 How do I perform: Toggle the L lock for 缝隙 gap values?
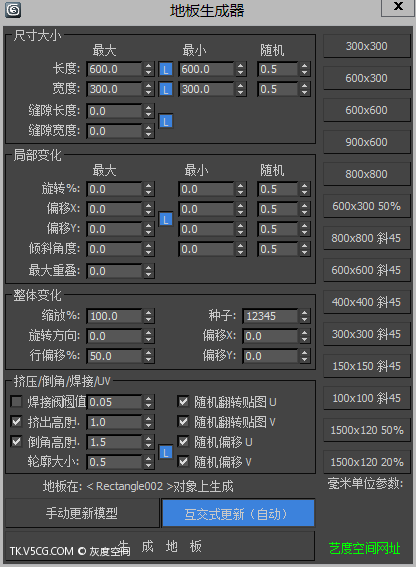click(166, 122)
